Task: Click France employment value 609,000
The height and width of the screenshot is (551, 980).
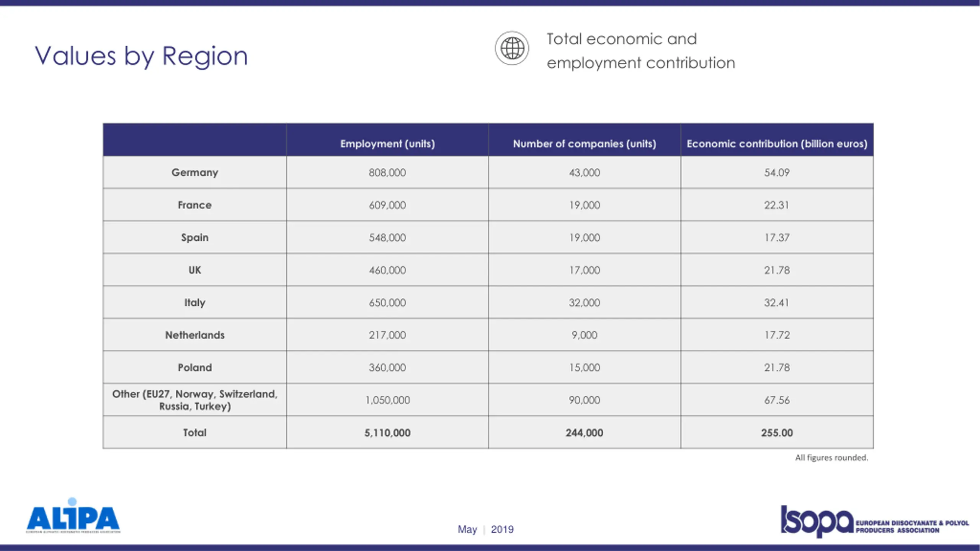Action: (x=387, y=205)
